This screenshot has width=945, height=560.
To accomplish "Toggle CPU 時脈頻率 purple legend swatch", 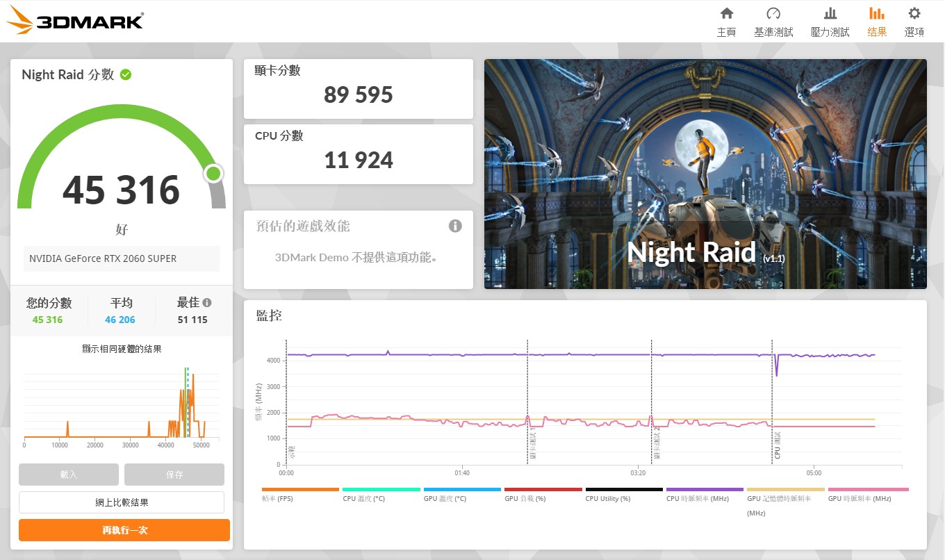I will coord(705,490).
